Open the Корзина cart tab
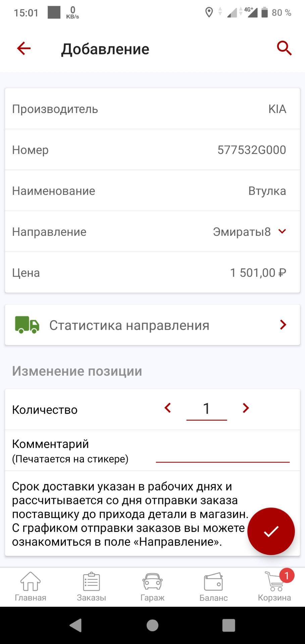Image resolution: width=305 pixels, height=644 pixels. [274, 587]
